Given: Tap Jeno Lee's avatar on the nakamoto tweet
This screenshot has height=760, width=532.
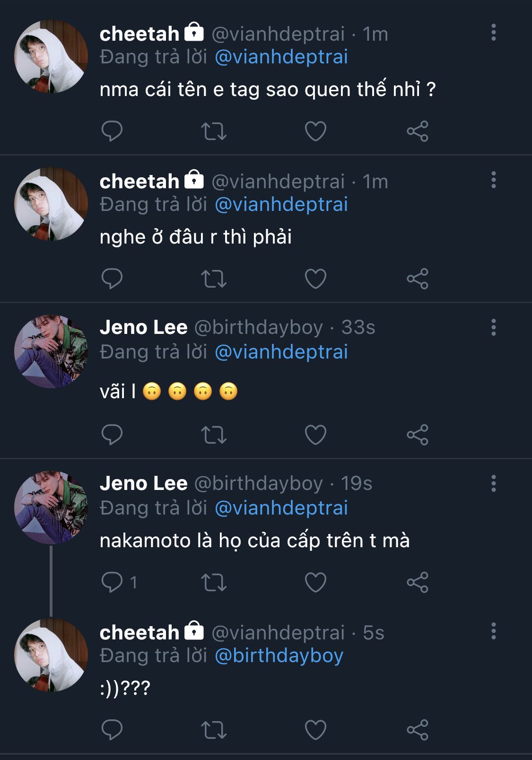Looking at the screenshot, I should (51, 507).
